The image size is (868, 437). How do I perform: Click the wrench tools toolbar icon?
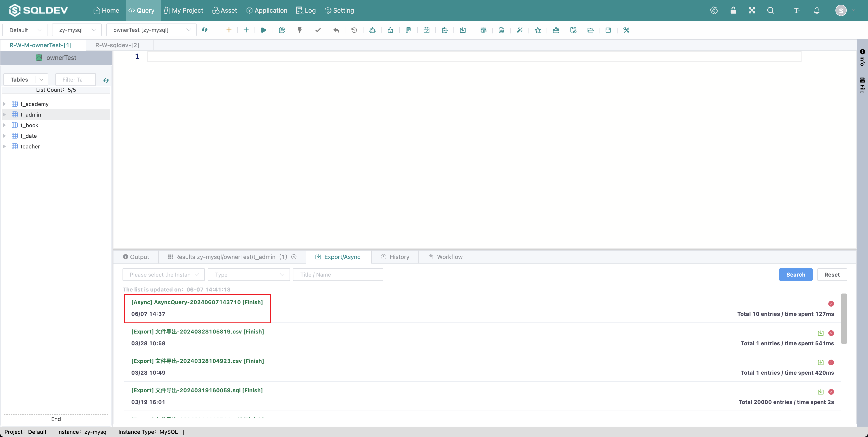point(626,30)
